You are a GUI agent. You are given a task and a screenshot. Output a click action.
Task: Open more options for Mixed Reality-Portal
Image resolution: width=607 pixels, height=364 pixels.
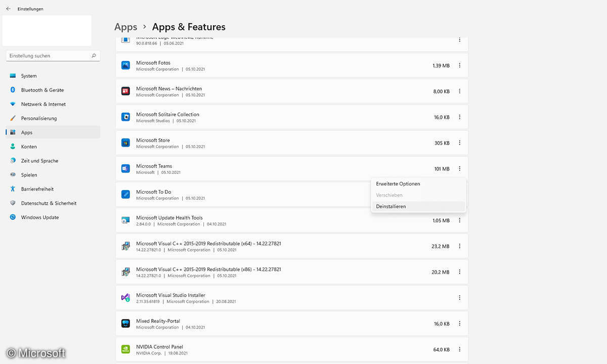point(459,324)
